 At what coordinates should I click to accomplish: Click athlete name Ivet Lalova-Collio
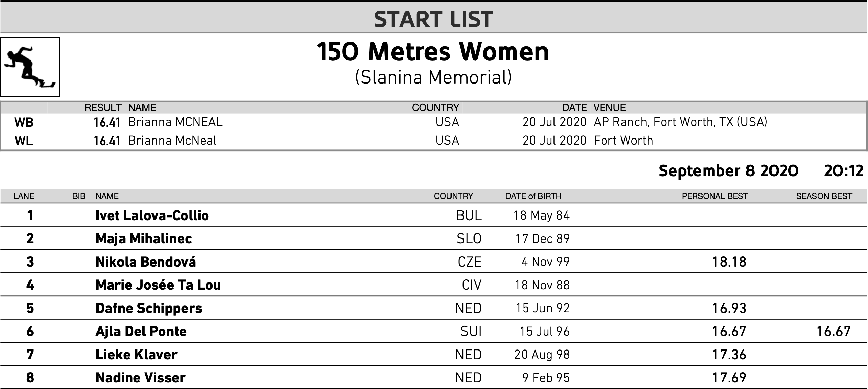pos(152,215)
